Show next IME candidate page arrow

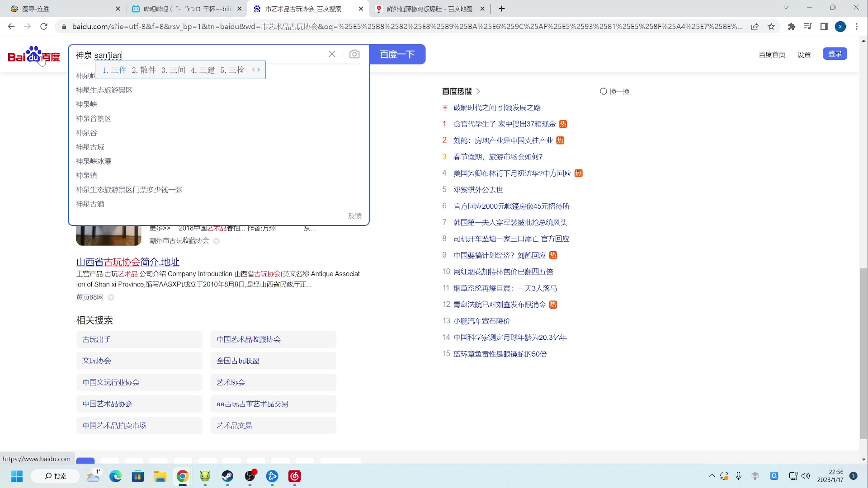[x=259, y=70]
